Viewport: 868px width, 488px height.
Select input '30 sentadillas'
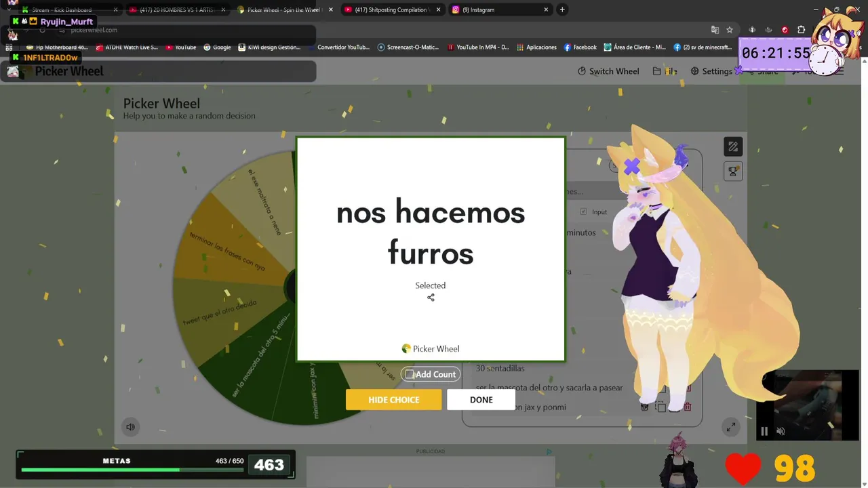click(x=500, y=368)
